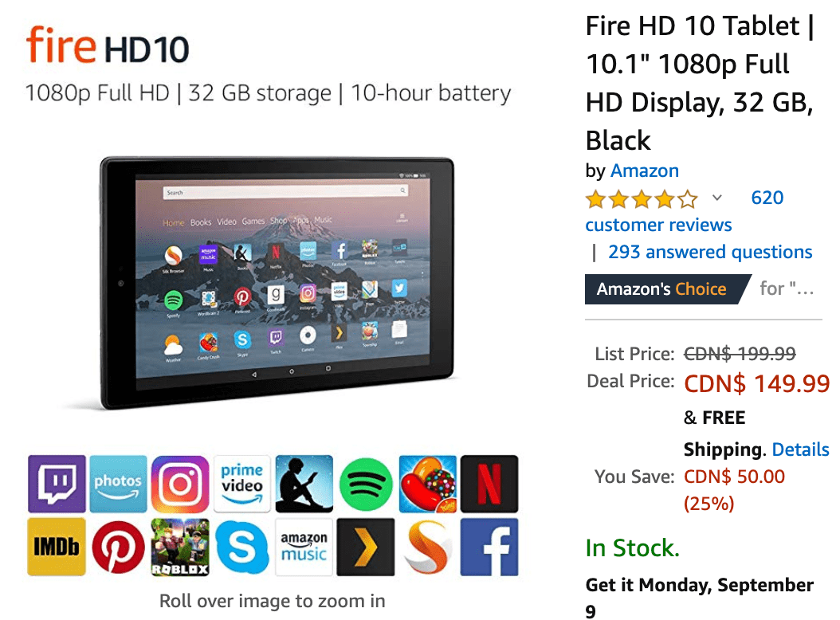Click the Pinterest app icon
Image resolution: width=840 pixels, height=620 pixels.
(x=119, y=547)
